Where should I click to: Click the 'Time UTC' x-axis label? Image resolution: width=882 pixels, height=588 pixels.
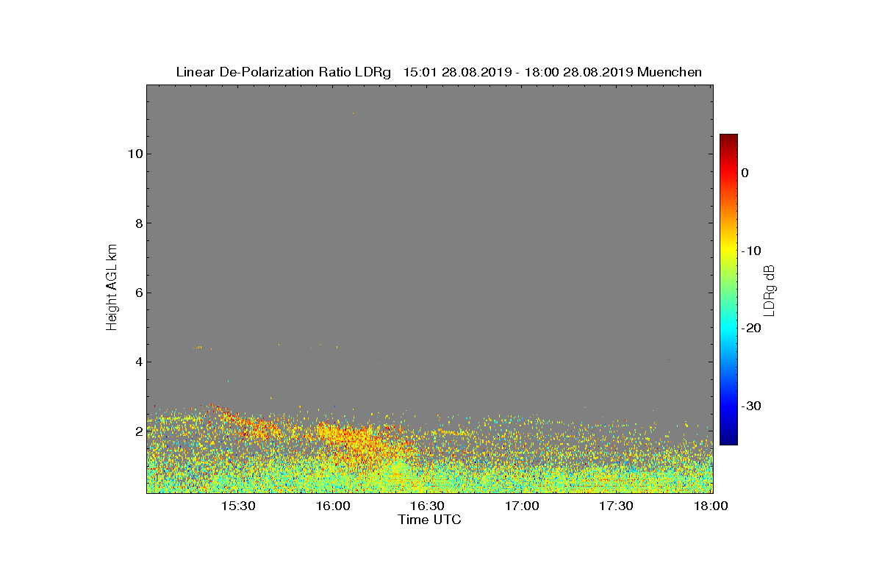(x=429, y=520)
